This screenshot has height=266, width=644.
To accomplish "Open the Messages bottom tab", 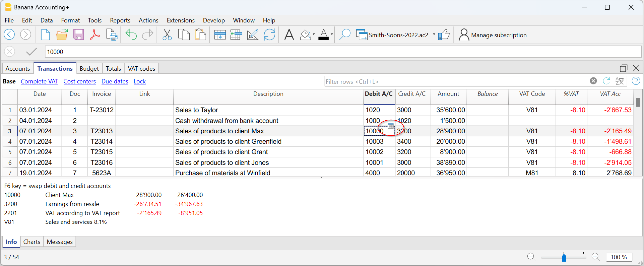I will [x=60, y=242].
